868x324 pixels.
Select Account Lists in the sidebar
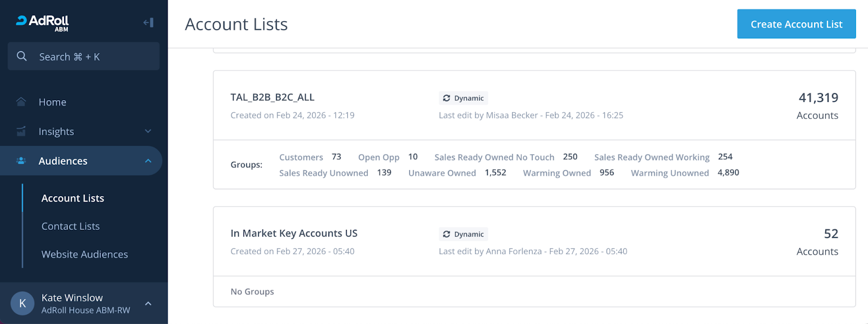[73, 198]
